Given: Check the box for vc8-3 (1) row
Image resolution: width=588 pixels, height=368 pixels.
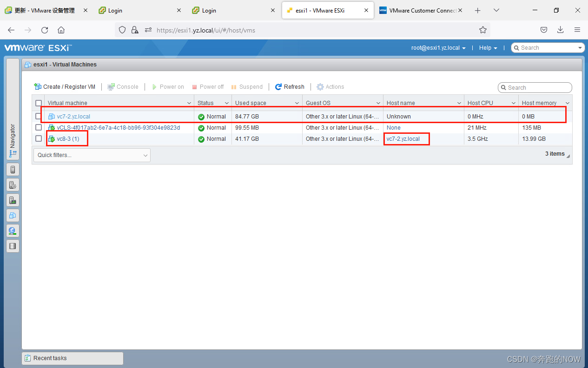Looking at the screenshot, I should point(39,138).
